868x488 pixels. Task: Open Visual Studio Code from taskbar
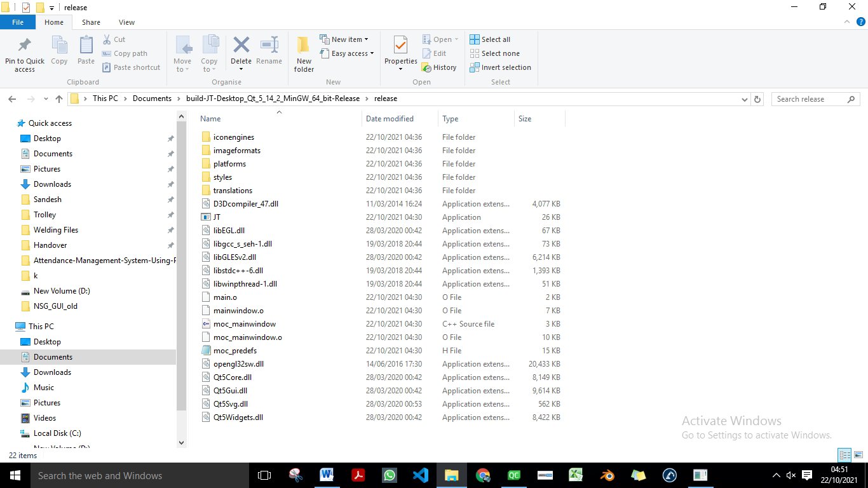click(420, 475)
